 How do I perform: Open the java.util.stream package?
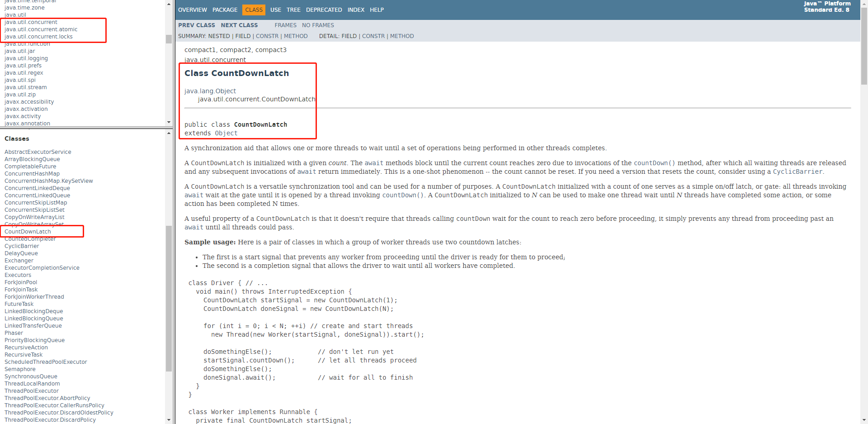(26, 87)
